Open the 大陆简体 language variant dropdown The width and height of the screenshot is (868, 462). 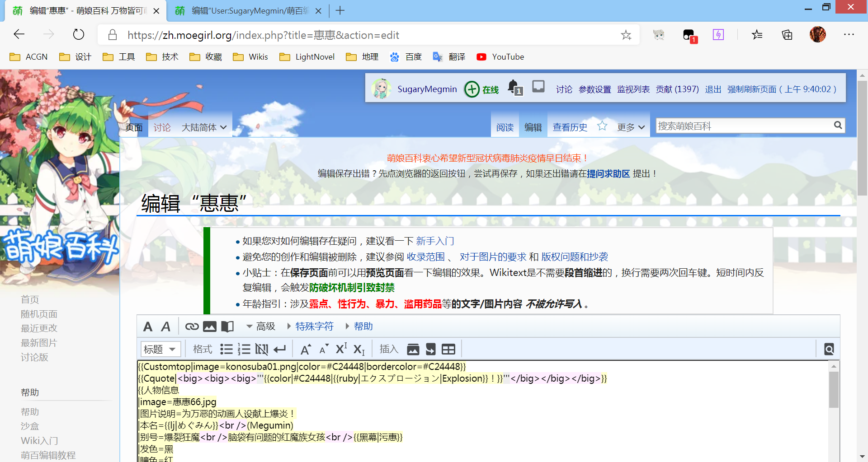click(204, 127)
